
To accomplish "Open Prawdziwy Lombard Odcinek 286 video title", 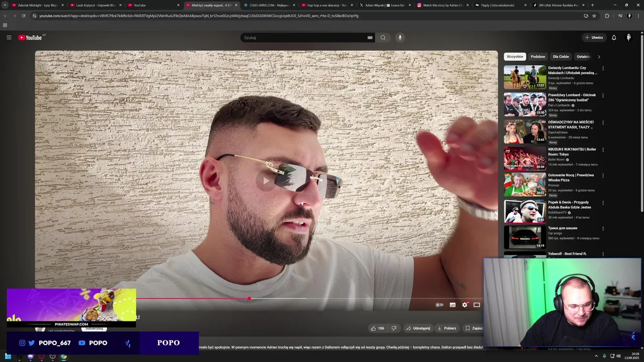I will pyautogui.click(x=572, y=98).
